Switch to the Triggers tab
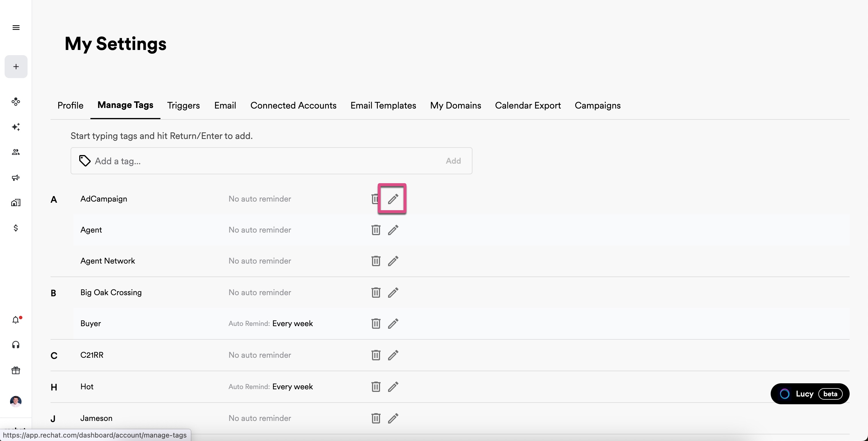Screen dimensions: 868x441 click(x=183, y=106)
